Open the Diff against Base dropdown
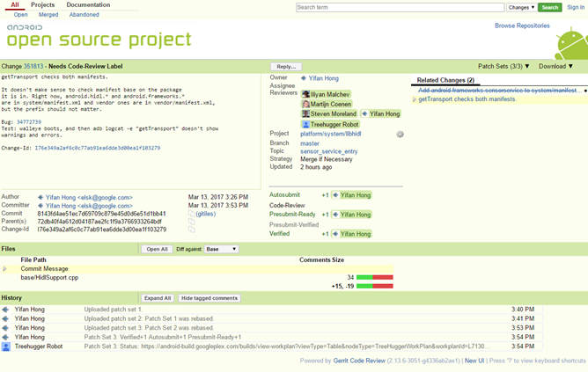Screen dimensions: 588x372 click(x=220, y=249)
